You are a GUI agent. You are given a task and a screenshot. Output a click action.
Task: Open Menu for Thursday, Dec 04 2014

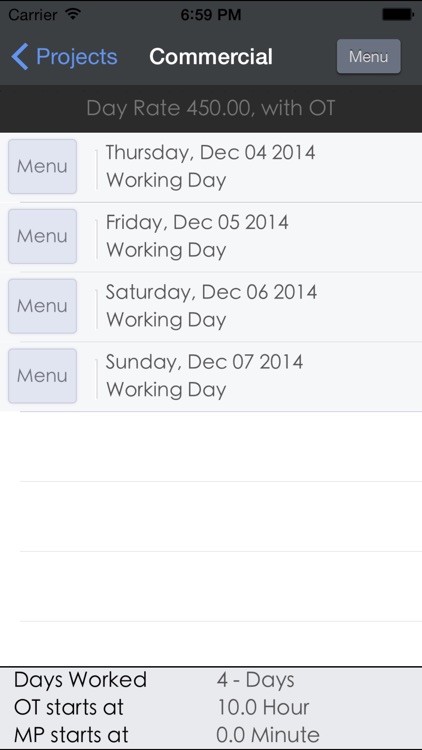click(x=43, y=166)
